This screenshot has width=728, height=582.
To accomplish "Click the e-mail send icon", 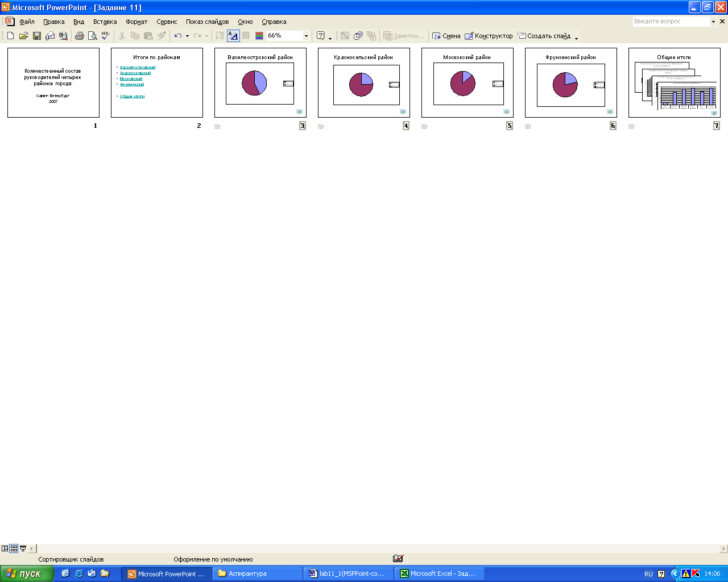I will [50, 36].
